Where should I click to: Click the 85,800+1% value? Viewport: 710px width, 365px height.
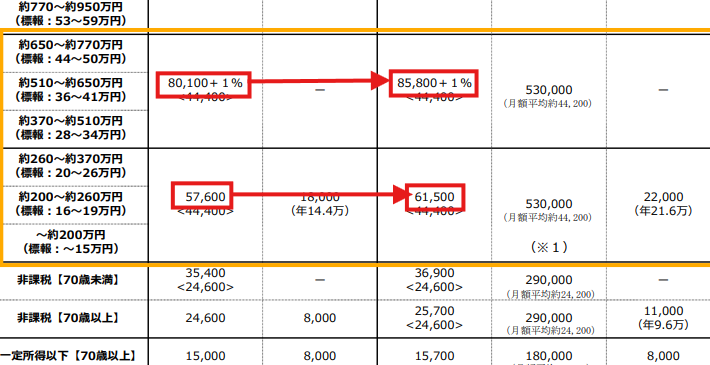[x=435, y=83]
